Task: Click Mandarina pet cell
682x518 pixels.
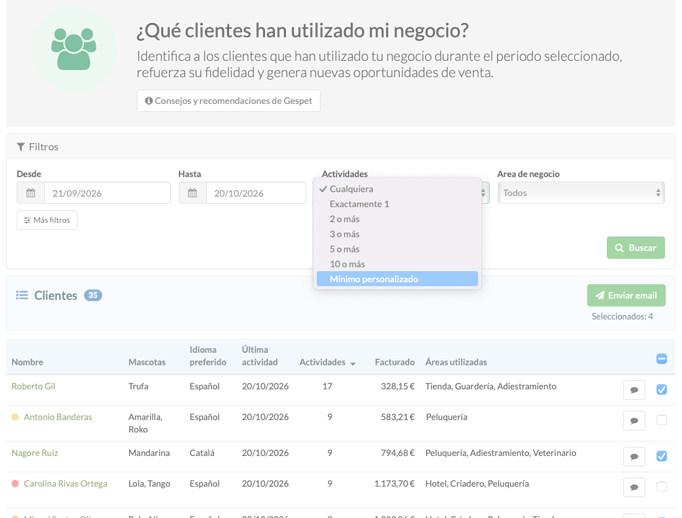Action: click(149, 453)
